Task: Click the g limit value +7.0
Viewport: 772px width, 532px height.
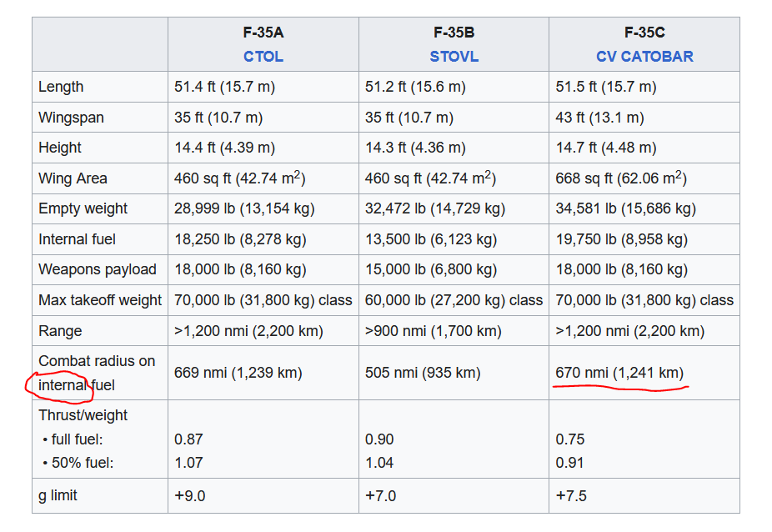Action: pyautogui.click(x=381, y=495)
